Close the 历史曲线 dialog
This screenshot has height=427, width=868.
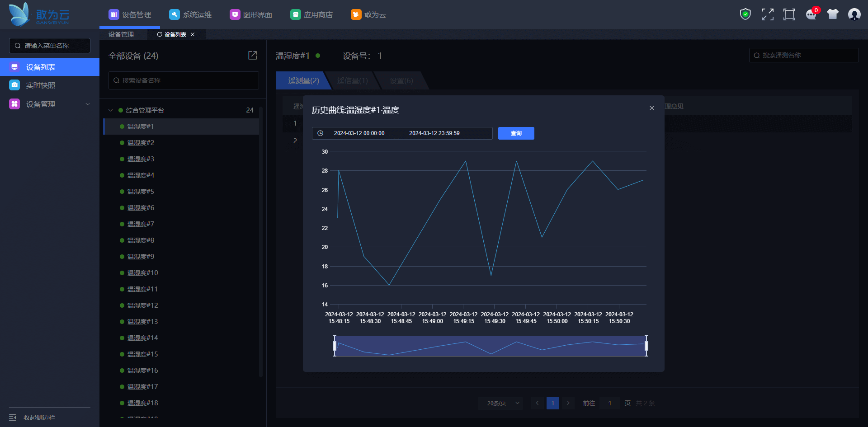pos(651,108)
